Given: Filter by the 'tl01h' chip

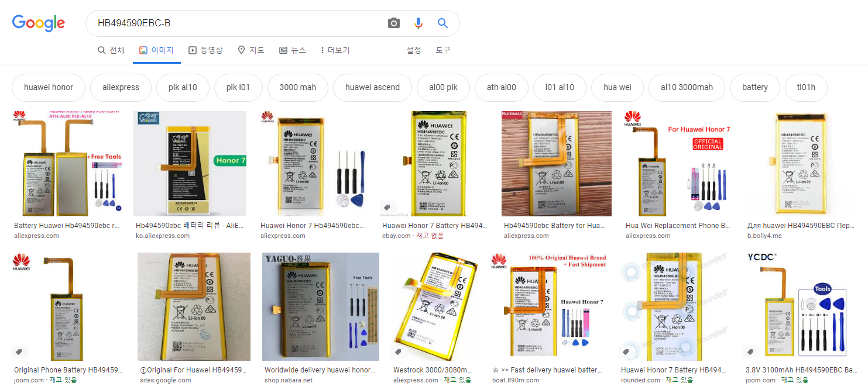Looking at the screenshot, I should [x=806, y=87].
